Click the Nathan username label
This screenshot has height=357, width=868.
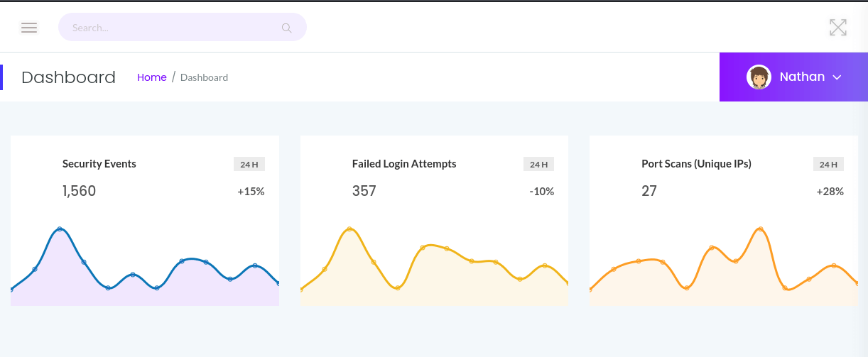tap(802, 77)
